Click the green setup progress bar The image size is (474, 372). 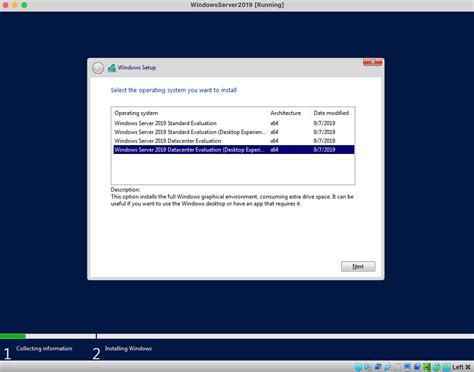(x=13, y=336)
